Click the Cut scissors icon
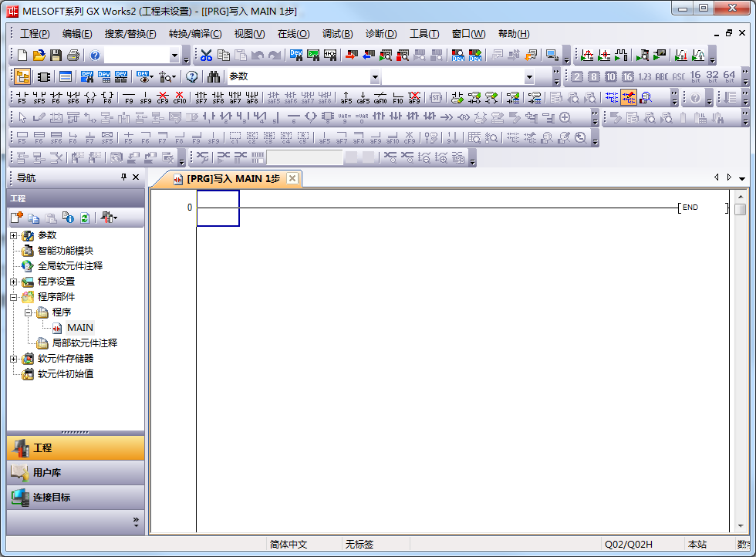Screen dimensions: 756x557 coord(206,56)
